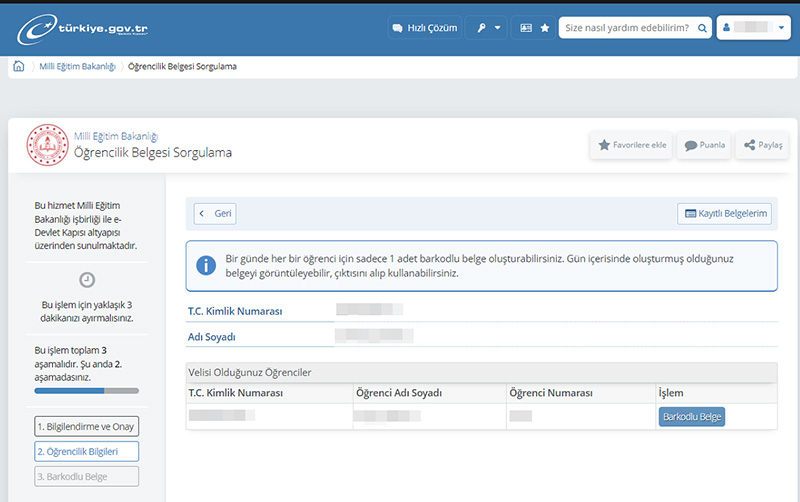800x502 pixels.
Task: Open Milli Eğitim Bakanlığı breadcrumb link
Action: pyautogui.click(x=76, y=67)
